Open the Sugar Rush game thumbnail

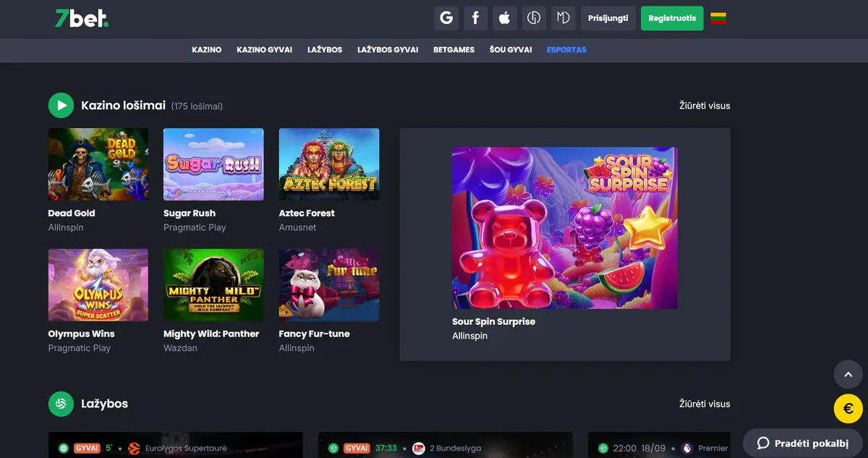point(213,164)
